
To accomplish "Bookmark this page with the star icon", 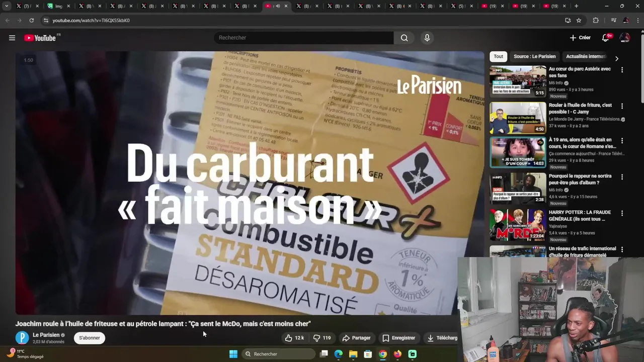I will 579,20.
